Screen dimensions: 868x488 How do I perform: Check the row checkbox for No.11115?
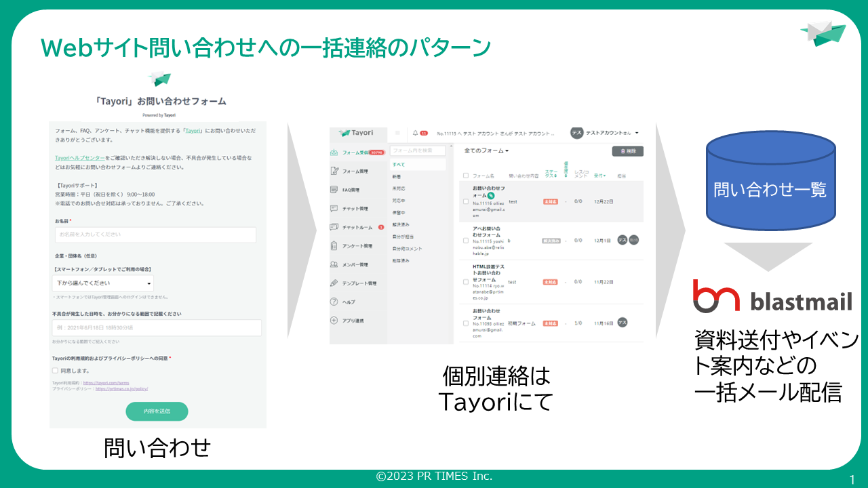[465, 241]
